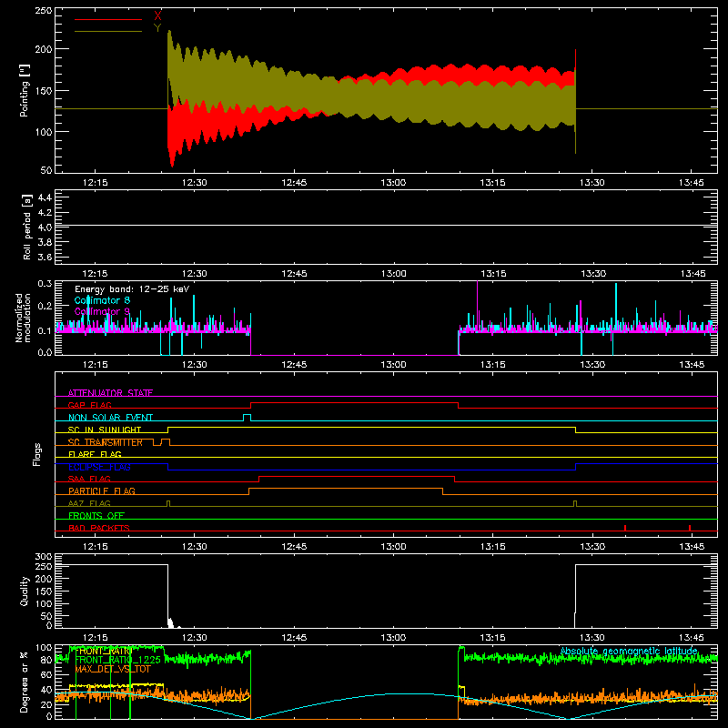
Task: Click the green FRONTS_OFF label
Action: pos(96,516)
